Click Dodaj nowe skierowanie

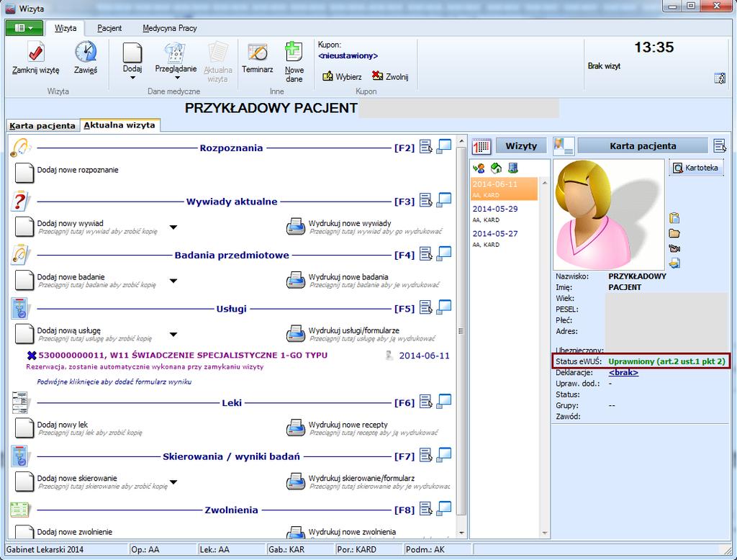point(77,478)
